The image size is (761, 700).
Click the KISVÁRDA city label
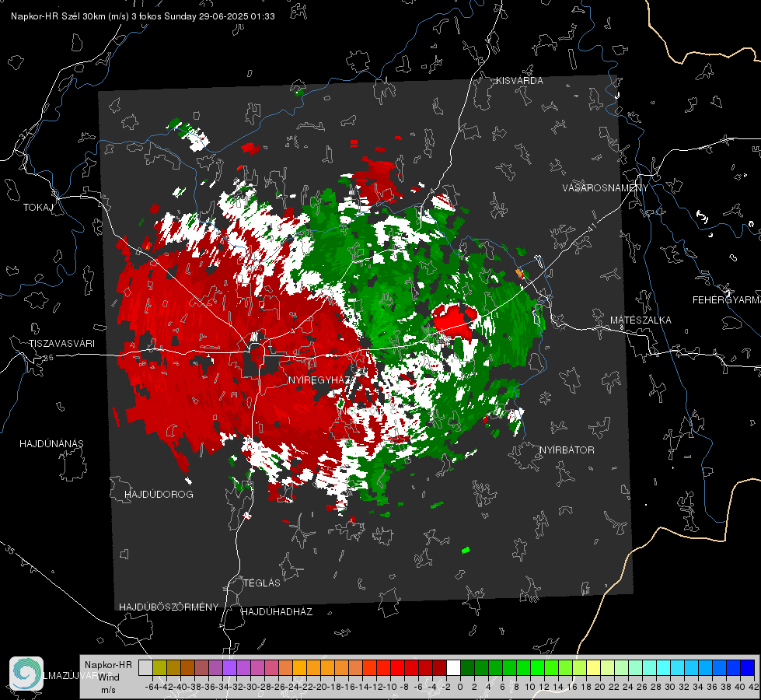pos(519,81)
